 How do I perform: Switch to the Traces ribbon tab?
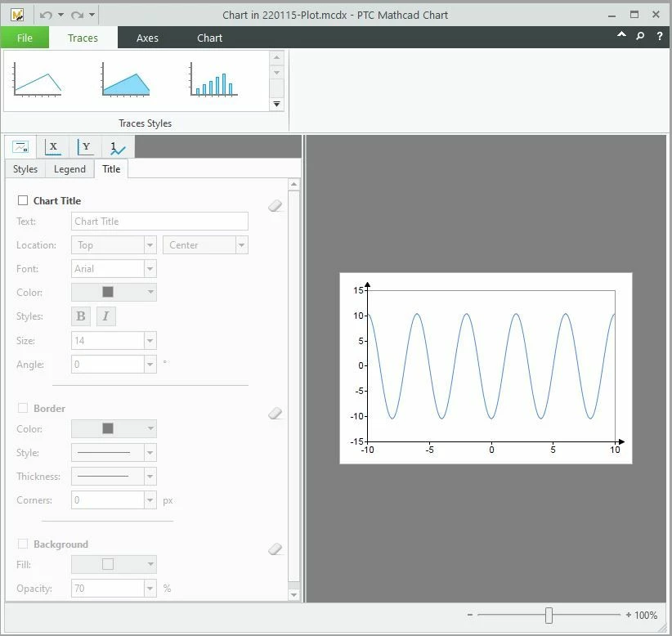[x=83, y=38]
